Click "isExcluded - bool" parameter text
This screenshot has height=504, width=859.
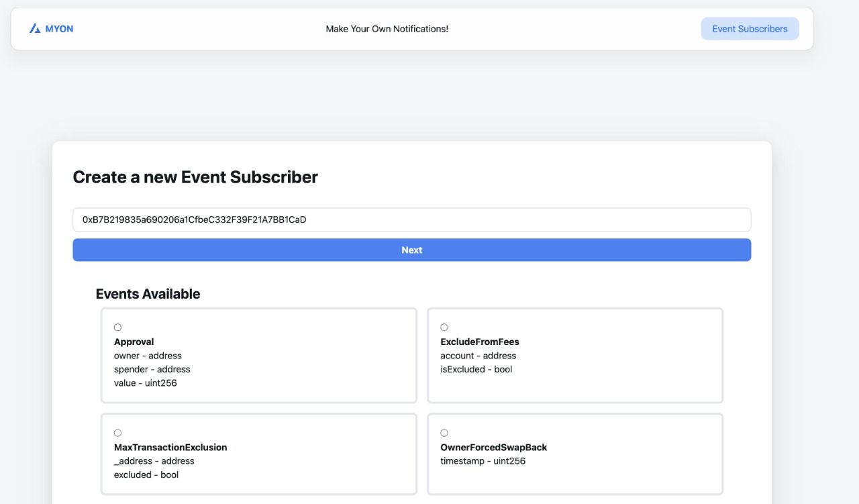[x=476, y=369]
